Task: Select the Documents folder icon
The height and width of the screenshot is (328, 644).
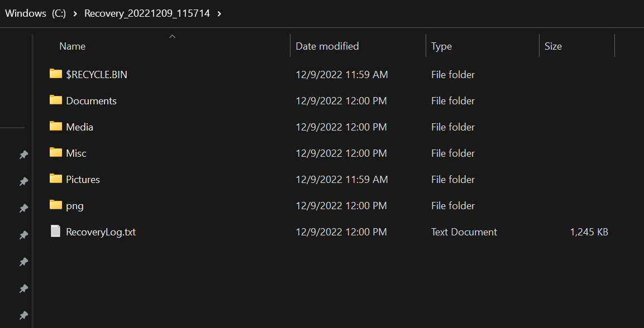Action: (x=55, y=100)
